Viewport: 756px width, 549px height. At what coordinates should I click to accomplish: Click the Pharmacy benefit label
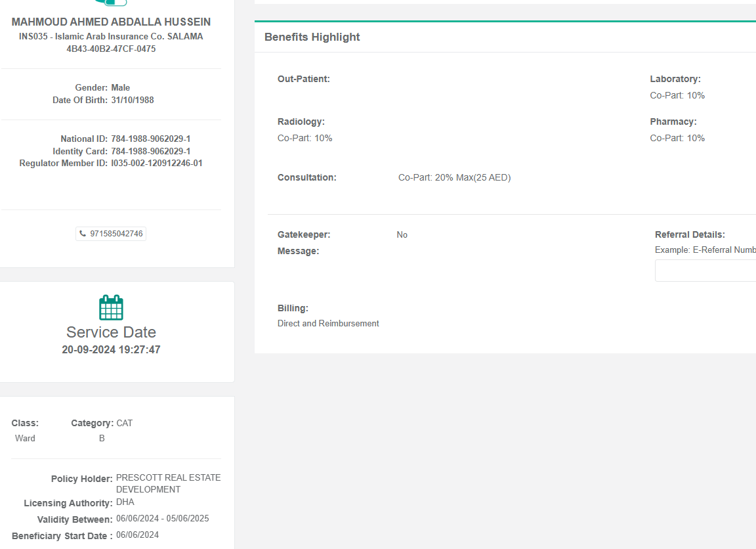pos(673,122)
